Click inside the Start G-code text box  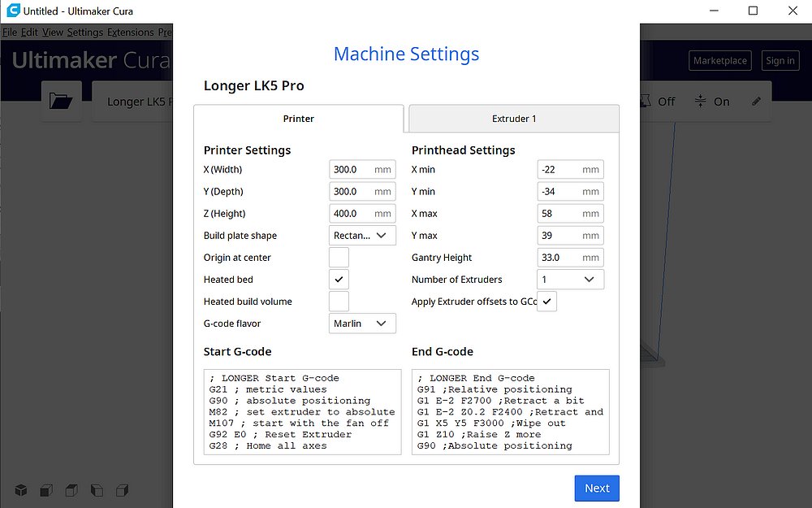(302, 412)
